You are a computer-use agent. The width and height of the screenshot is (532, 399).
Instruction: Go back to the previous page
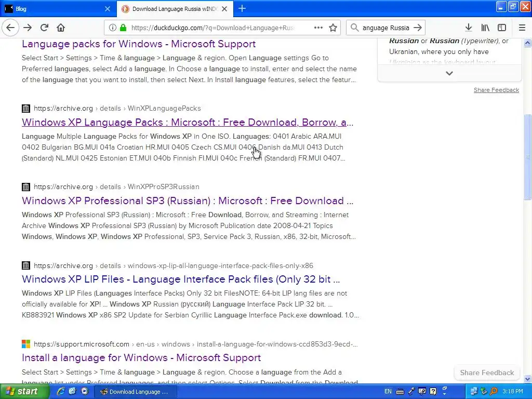[x=10, y=28]
